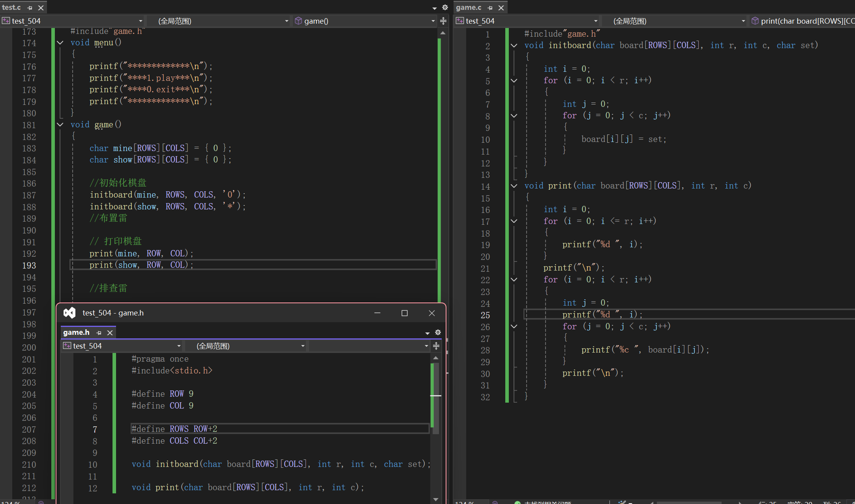Click split editor icon for test.c

pyautogui.click(x=443, y=21)
